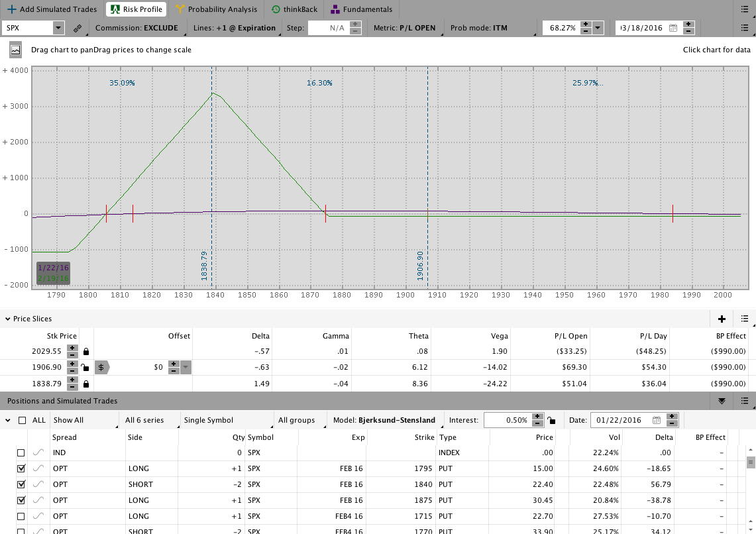Screen dimensions: 756x534
Task: Increment the 3/18/2016 expiration date
Action: click(x=688, y=25)
